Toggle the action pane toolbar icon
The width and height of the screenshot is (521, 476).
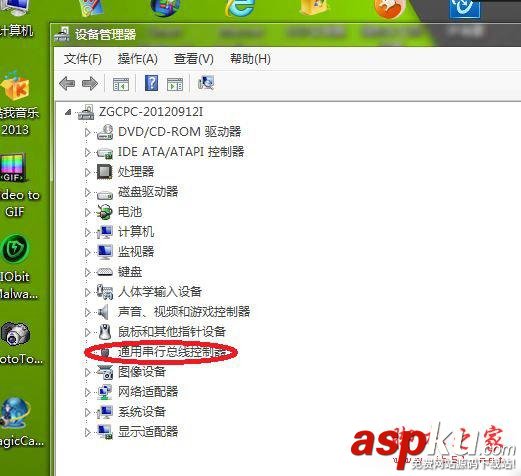click(175, 84)
